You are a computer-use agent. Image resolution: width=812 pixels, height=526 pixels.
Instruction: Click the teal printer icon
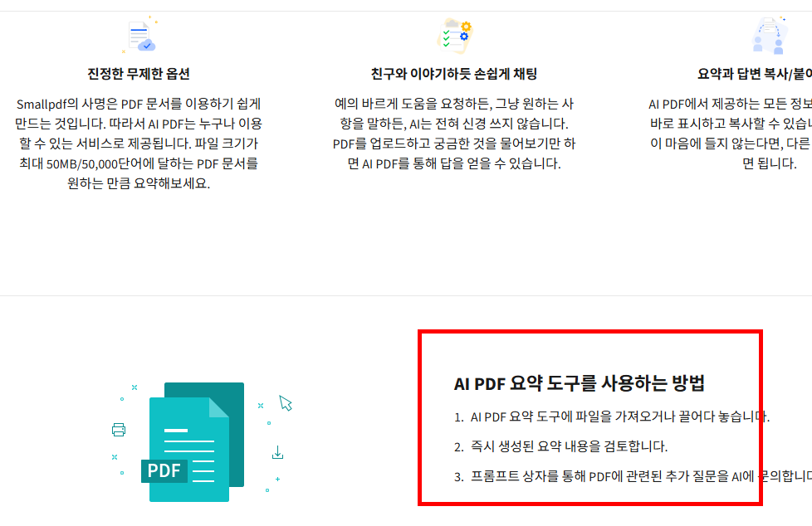(x=118, y=431)
